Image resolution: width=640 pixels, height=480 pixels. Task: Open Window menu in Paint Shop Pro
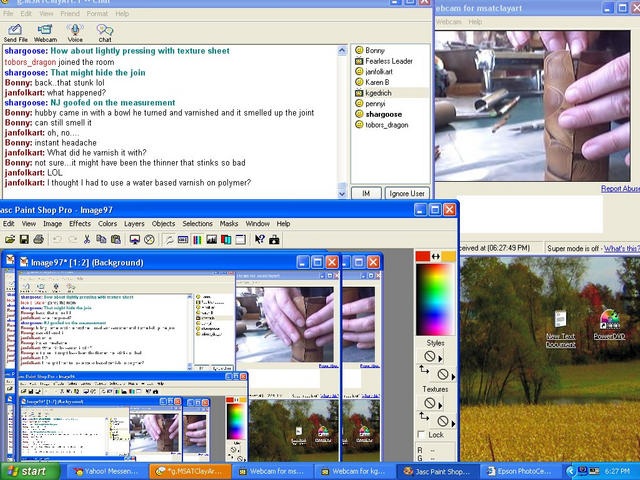(x=258, y=224)
